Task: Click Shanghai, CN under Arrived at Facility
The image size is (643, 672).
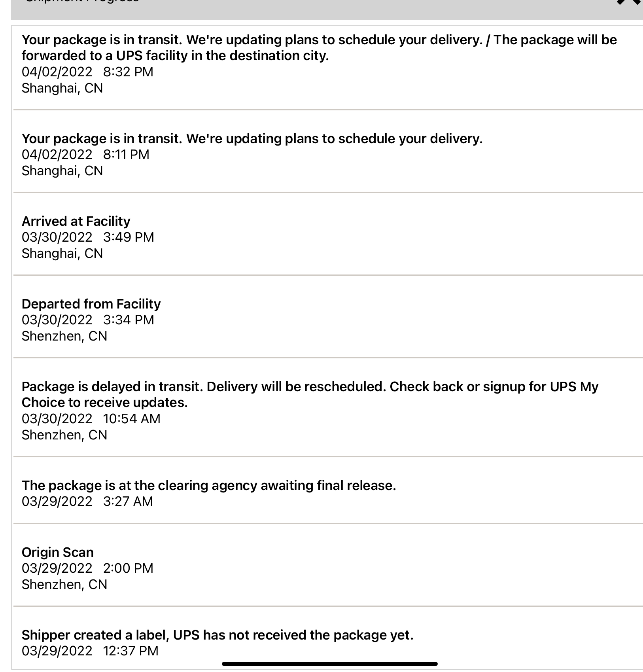Action: (x=62, y=254)
